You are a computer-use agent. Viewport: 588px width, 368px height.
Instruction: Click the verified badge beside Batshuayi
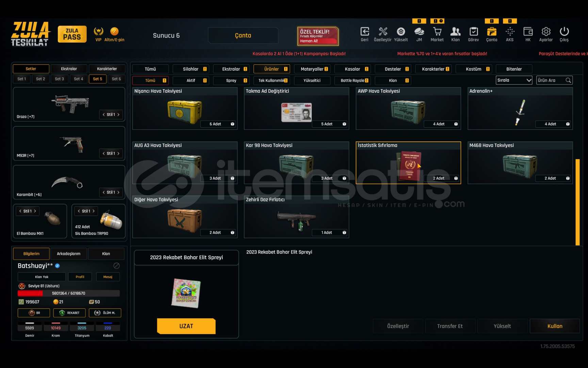[x=58, y=266]
